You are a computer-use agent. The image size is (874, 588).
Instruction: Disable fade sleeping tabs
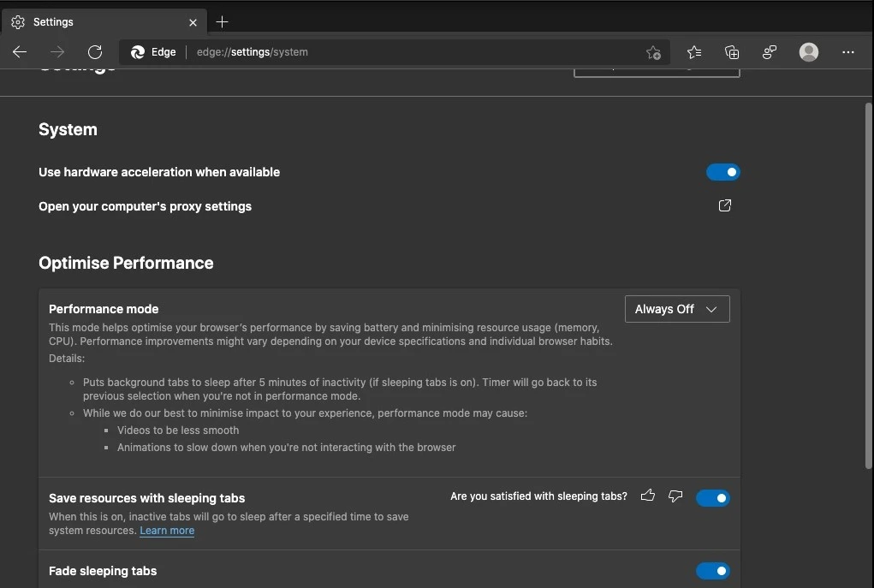pos(713,571)
